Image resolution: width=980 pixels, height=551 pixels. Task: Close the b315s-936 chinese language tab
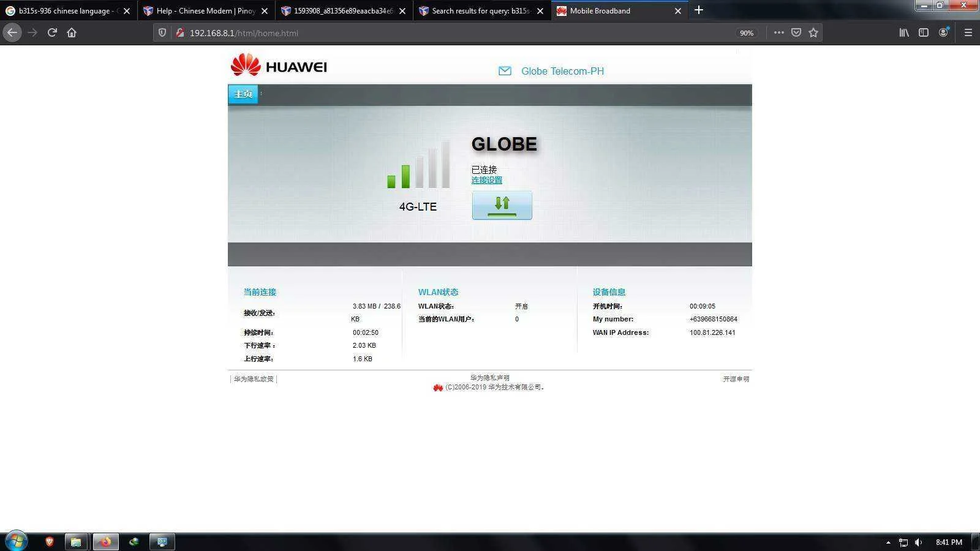[x=127, y=11]
